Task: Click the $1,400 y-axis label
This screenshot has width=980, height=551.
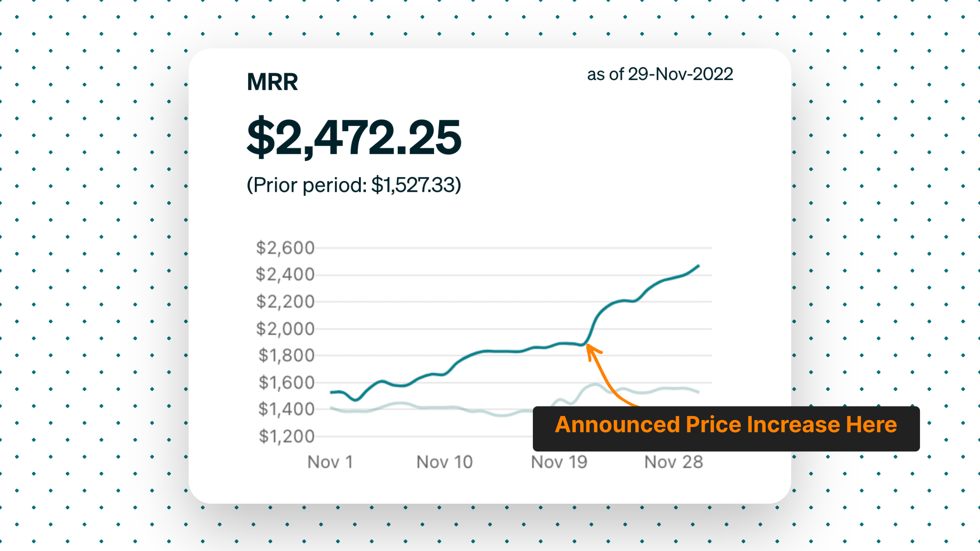Action: (x=286, y=409)
